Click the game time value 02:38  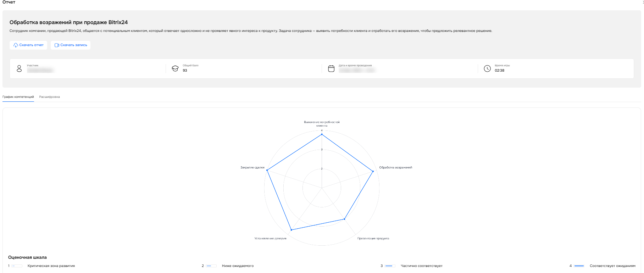click(499, 71)
